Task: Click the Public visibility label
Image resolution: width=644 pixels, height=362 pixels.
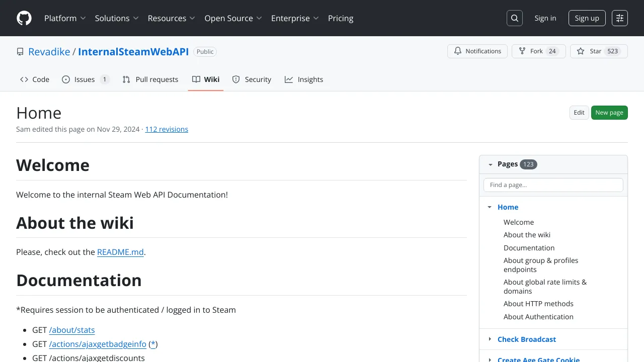Action: pyautogui.click(x=205, y=52)
